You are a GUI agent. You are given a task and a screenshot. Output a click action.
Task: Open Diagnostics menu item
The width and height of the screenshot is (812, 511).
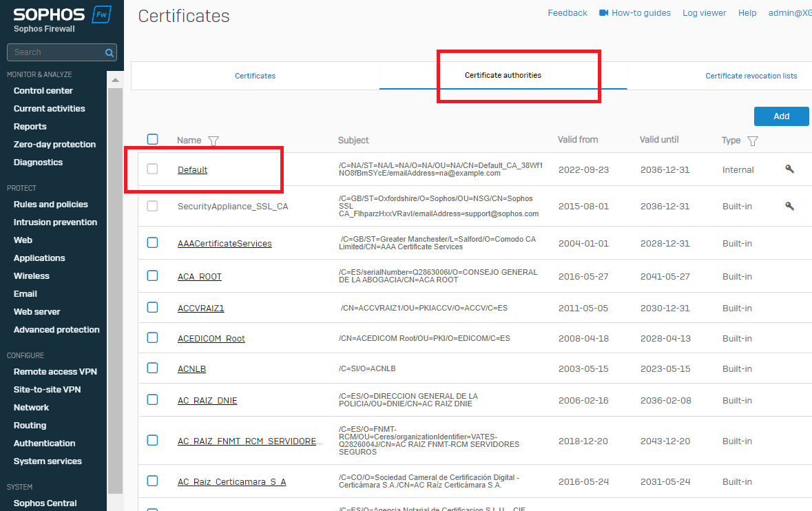pyautogui.click(x=38, y=162)
